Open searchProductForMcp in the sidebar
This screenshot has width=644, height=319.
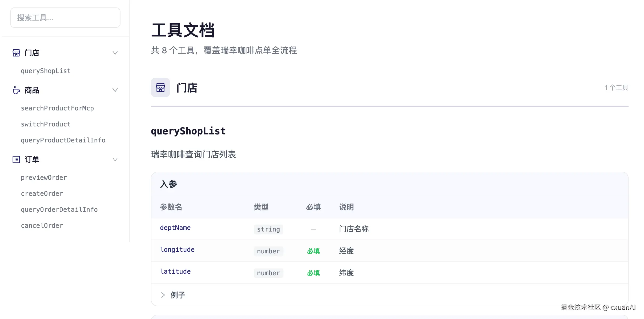point(57,108)
